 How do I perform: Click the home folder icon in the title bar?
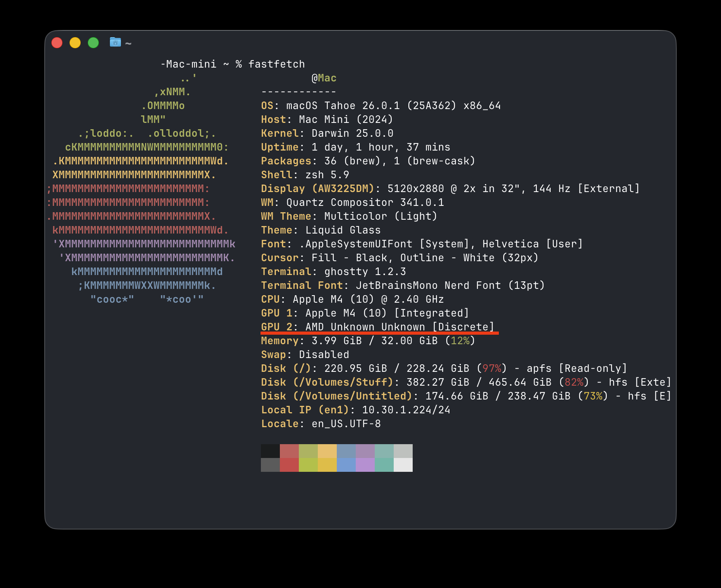[x=115, y=43]
